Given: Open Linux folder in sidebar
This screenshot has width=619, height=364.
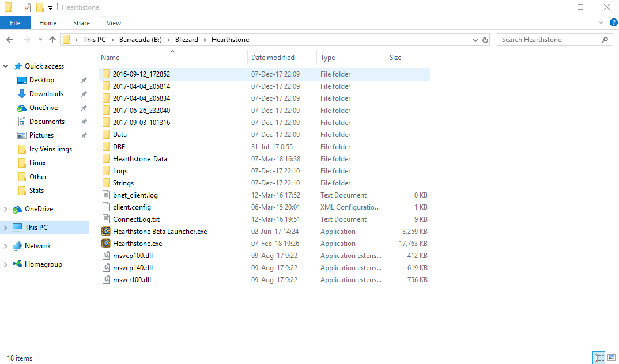Looking at the screenshot, I should pyautogui.click(x=37, y=163).
